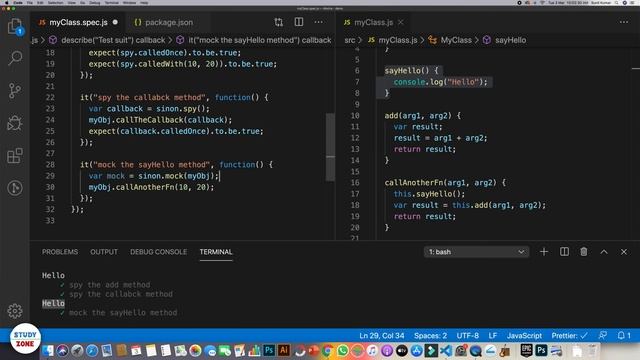
Task: Close the myClass.js tab
Action: coord(401,22)
